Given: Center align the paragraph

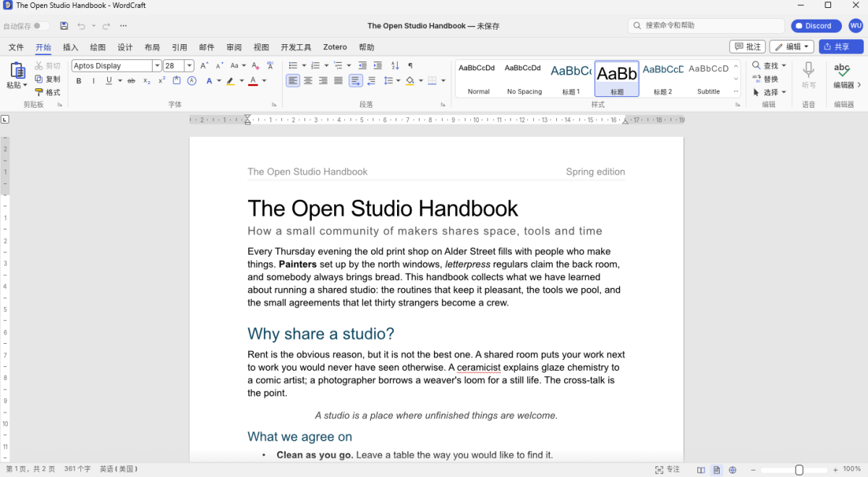Looking at the screenshot, I should (308, 81).
